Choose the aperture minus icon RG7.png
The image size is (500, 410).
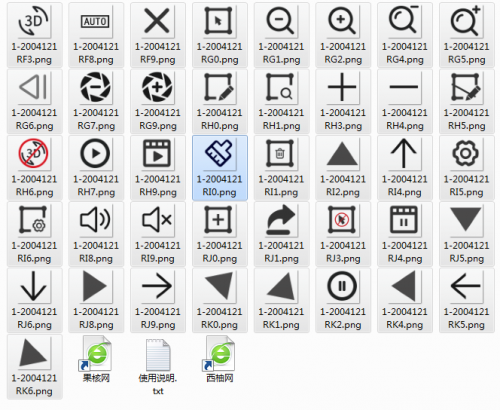pos(96,101)
